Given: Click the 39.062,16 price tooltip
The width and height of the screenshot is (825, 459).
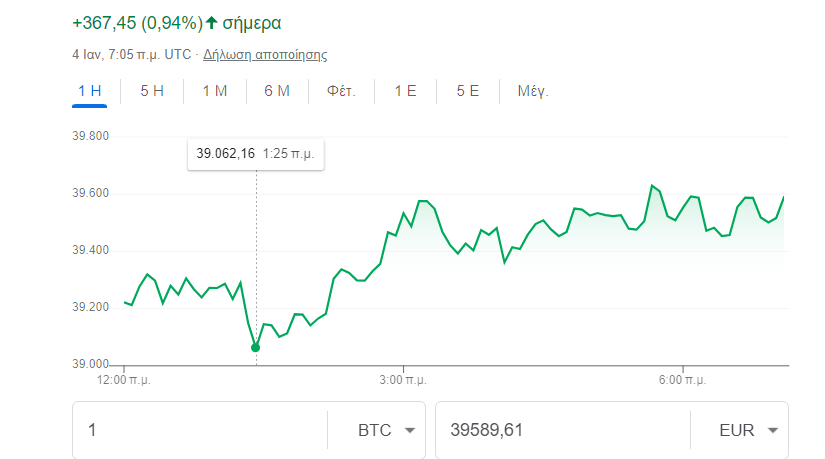Looking at the screenshot, I should 255,154.
